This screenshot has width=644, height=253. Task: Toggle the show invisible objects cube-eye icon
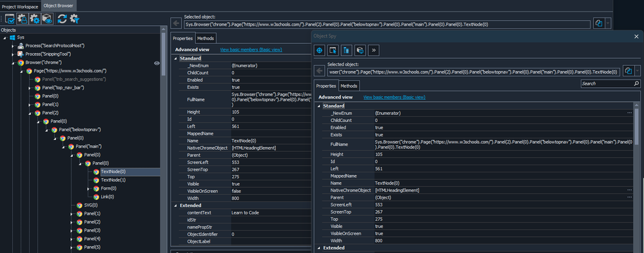point(47,19)
